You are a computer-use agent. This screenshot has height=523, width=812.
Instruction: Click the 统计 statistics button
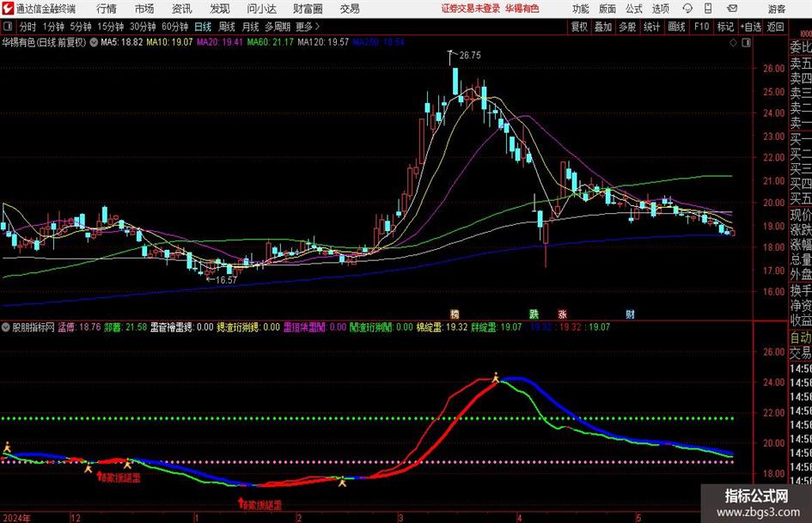[651, 27]
